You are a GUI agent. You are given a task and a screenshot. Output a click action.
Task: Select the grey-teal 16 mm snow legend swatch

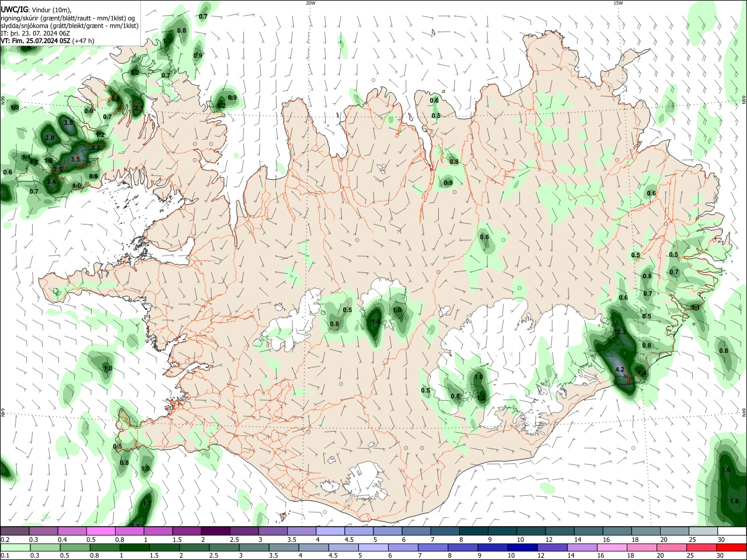[617, 531]
